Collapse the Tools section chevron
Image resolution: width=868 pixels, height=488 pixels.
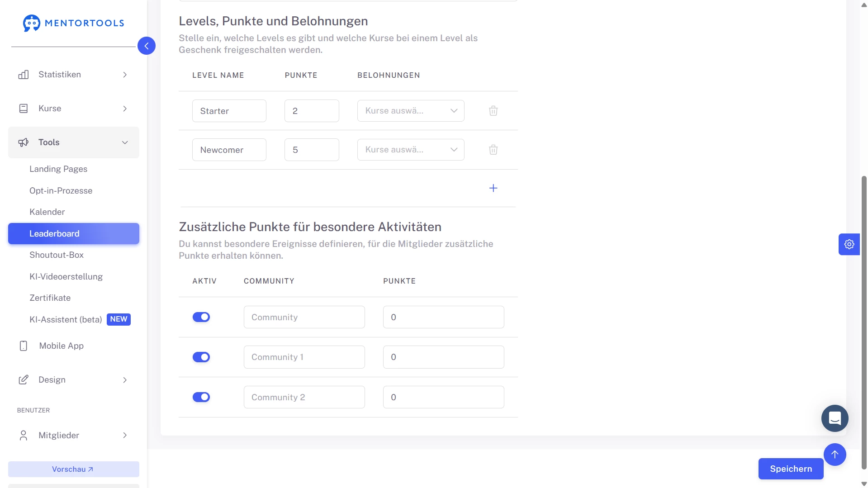pyautogui.click(x=125, y=142)
